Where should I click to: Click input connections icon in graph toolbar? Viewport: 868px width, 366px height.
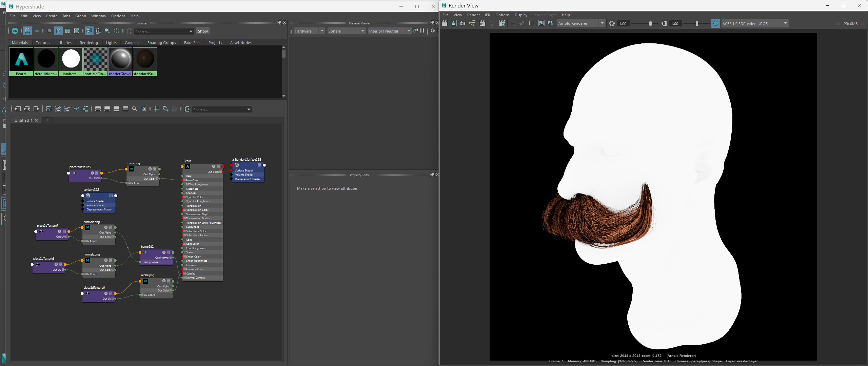[x=18, y=109]
